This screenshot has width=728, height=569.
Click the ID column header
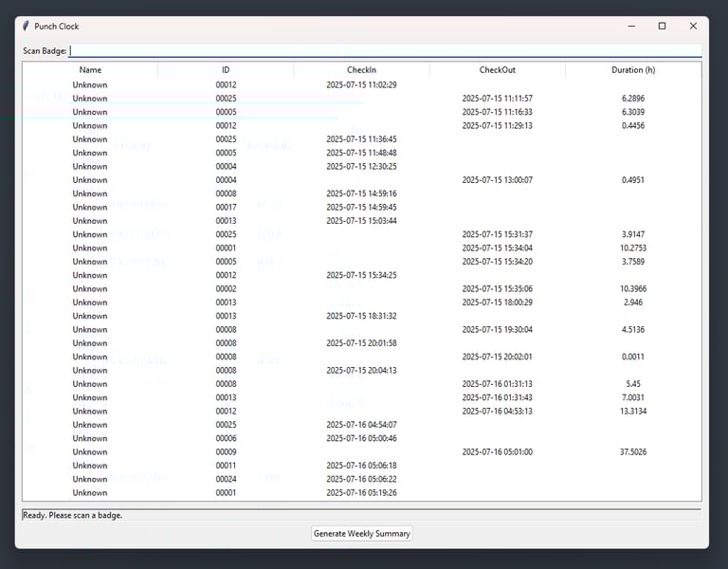tap(226, 70)
